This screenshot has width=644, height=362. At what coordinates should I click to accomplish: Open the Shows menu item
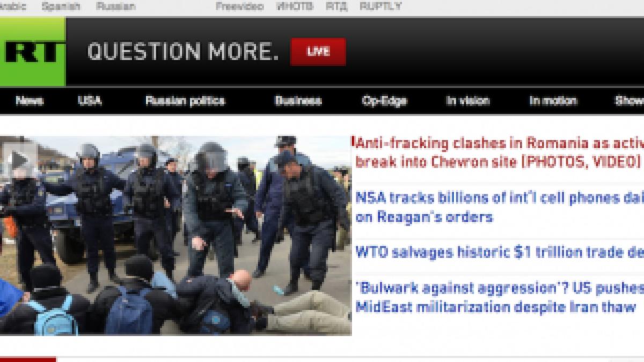pos(629,101)
